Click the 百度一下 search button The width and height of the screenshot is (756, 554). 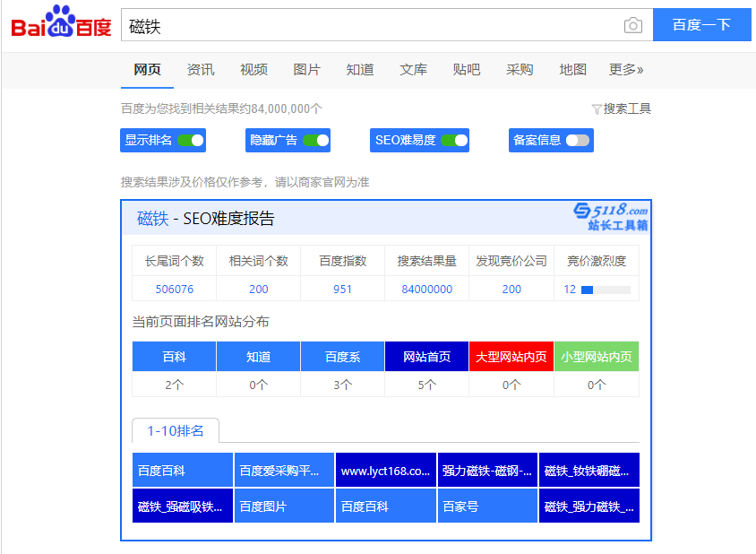(701, 24)
